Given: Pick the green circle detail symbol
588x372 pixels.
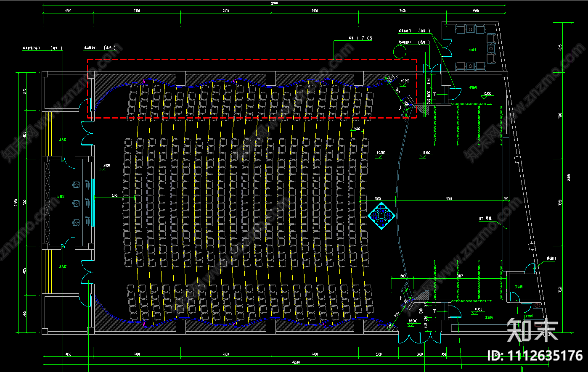Looking at the screenshot, I should tap(400, 51).
